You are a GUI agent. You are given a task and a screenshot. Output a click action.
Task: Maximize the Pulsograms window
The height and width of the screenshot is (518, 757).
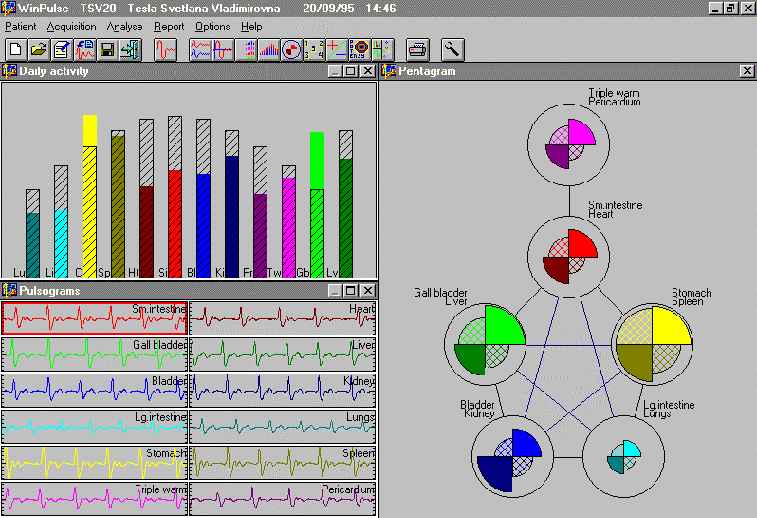(x=351, y=290)
